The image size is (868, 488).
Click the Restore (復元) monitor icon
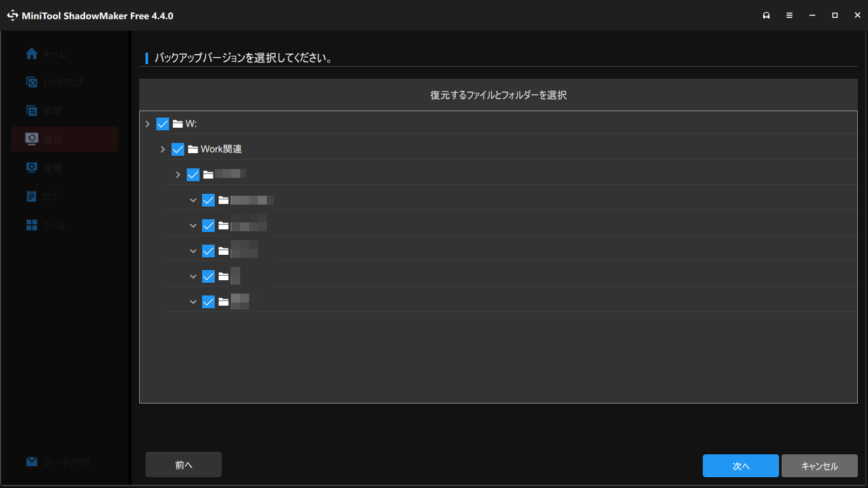tap(32, 139)
